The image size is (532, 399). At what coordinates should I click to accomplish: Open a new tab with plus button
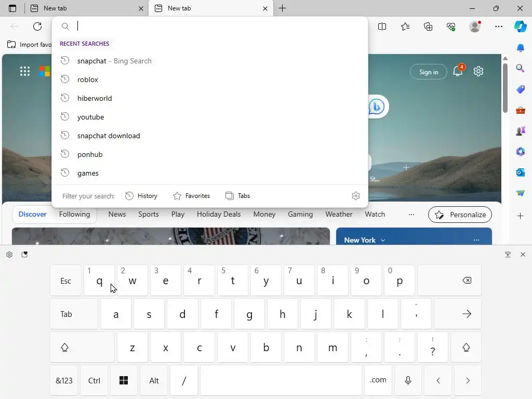tap(282, 8)
